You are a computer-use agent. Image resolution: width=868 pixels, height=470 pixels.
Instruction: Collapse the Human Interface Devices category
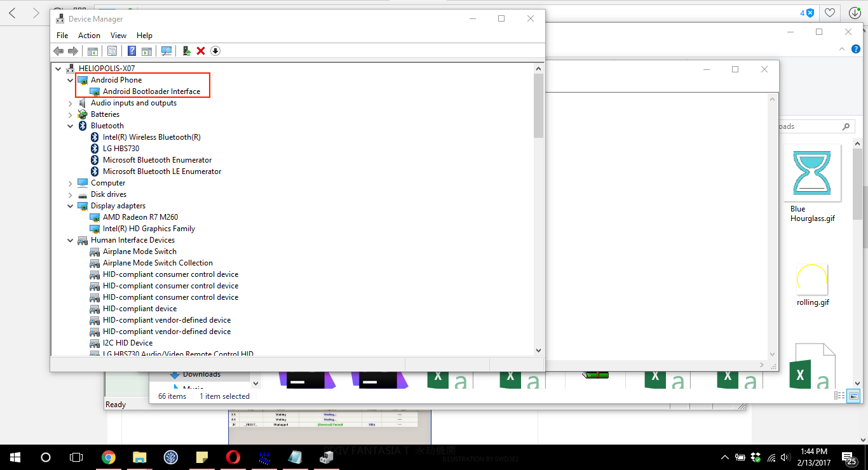pos(71,240)
